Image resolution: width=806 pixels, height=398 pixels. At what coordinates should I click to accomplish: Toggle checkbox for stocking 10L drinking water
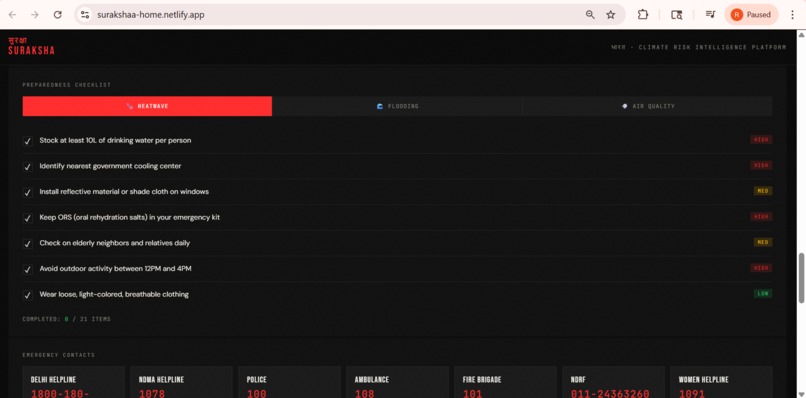tap(28, 141)
